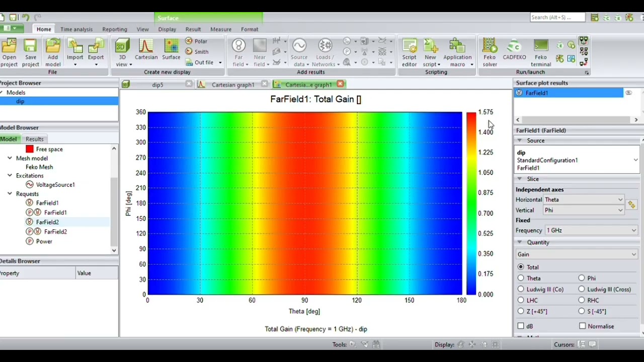Collapse the Slice section
Viewport: 644px width, 362px height.
520,179
